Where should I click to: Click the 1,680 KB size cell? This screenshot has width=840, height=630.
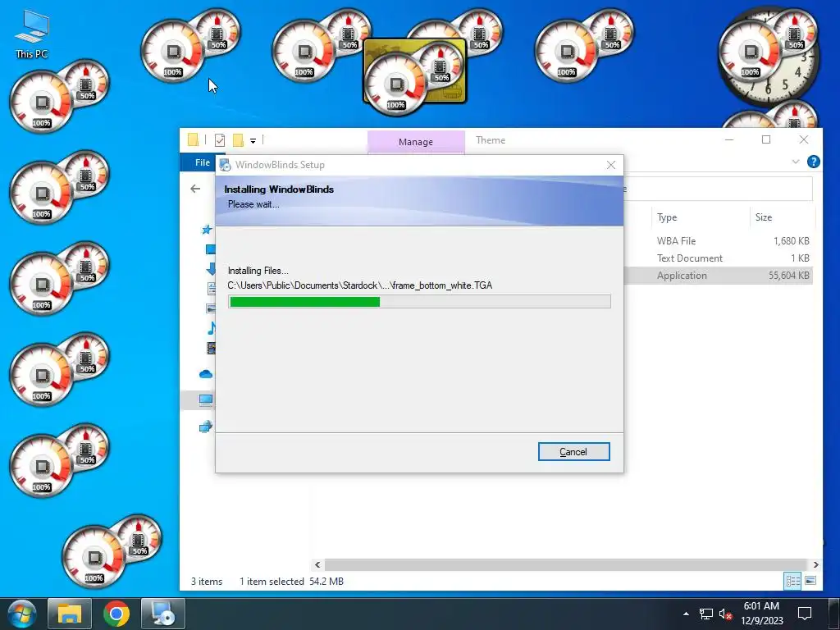pyautogui.click(x=792, y=241)
